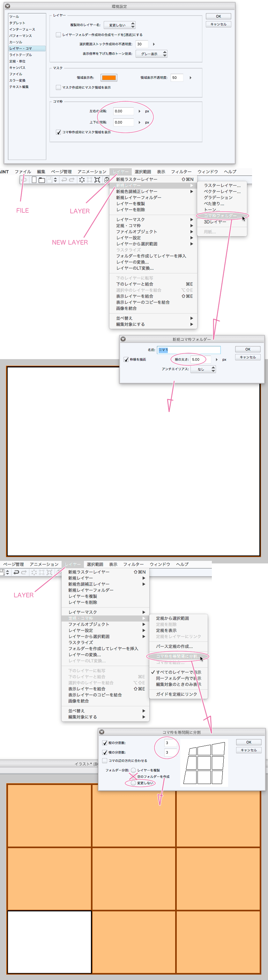Open the 編集 menu in the menu bar
Viewport: 268px width, 980px height.
coord(41,171)
